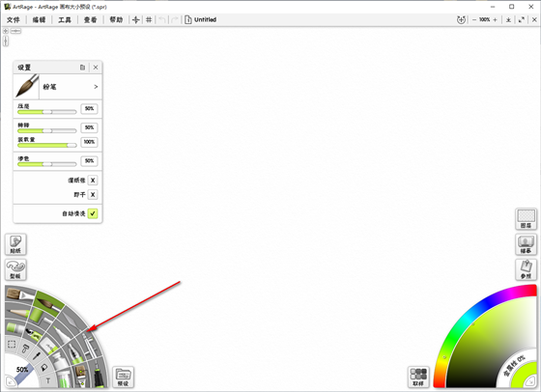Choose the Pencil tool
This screenshot has height=392, width=541.
pos(18,313)
